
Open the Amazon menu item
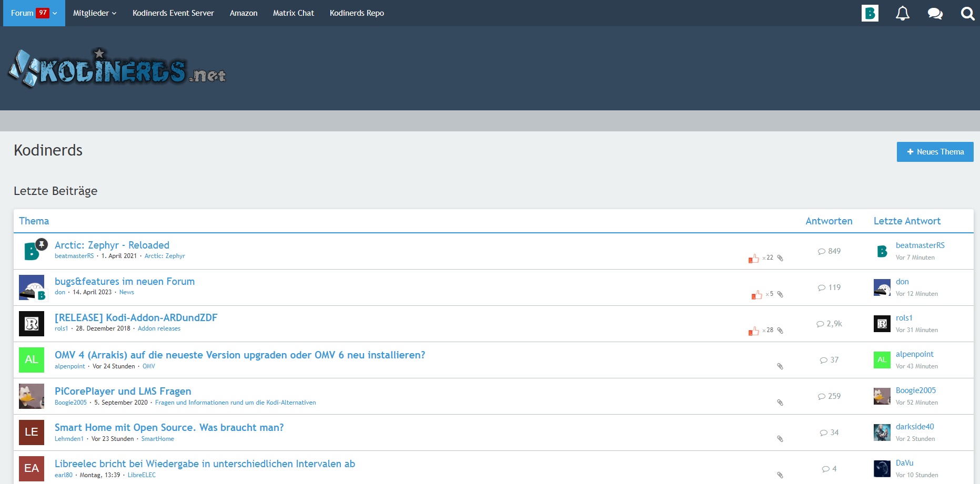click(244, 13)
